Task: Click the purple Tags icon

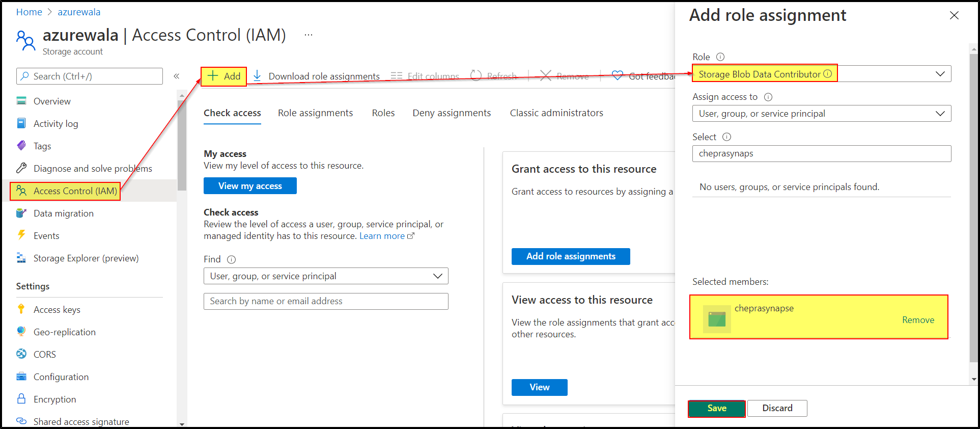Action: tap(21, 146)
